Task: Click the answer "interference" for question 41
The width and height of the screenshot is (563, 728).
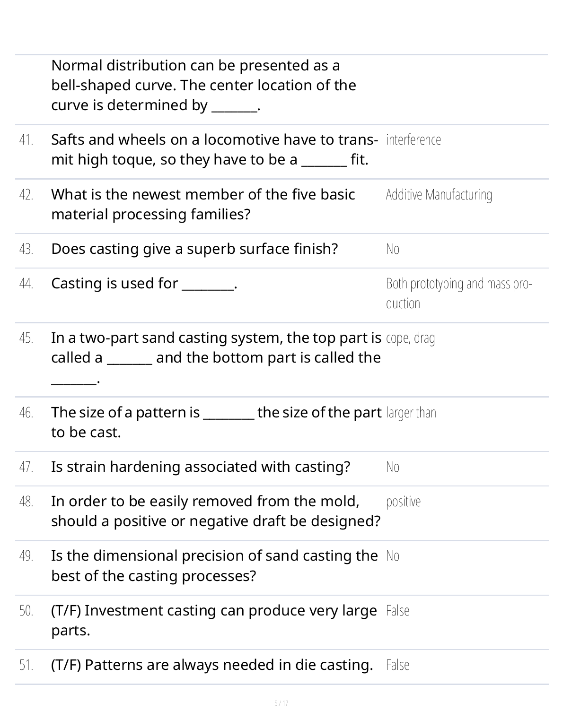Action: [413, 140]
